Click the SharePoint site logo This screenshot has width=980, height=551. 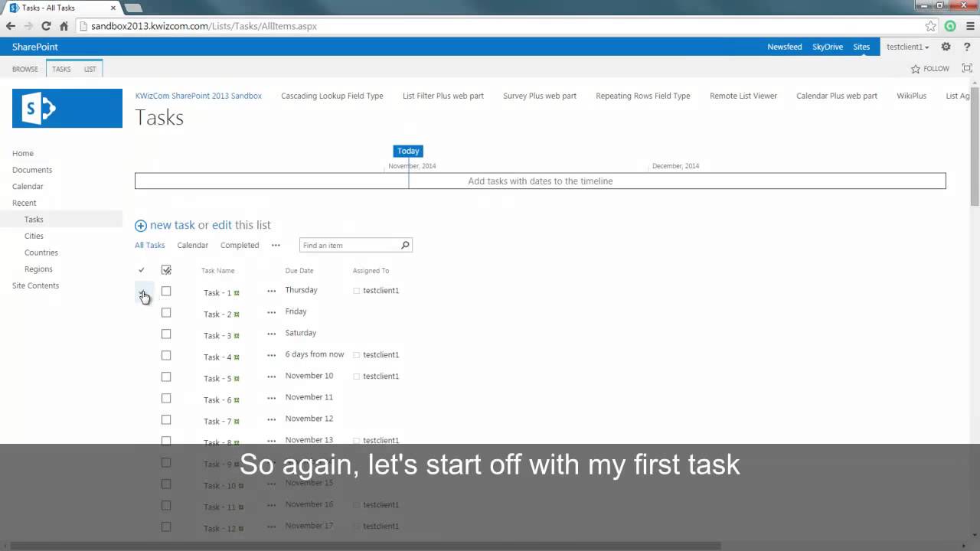point(67,108)
